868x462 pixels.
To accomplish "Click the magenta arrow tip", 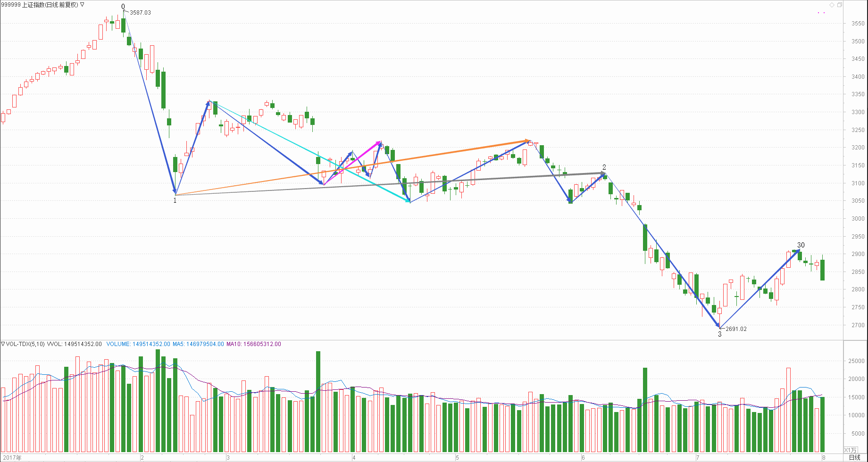I will 379,142.
